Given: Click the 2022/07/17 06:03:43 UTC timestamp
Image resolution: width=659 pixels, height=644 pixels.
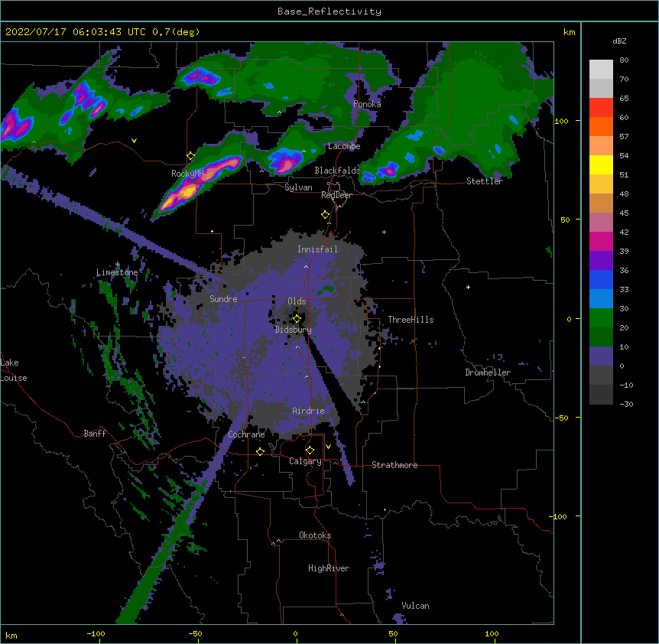Looking at the screenshot, I should click(x=75, y=32).
